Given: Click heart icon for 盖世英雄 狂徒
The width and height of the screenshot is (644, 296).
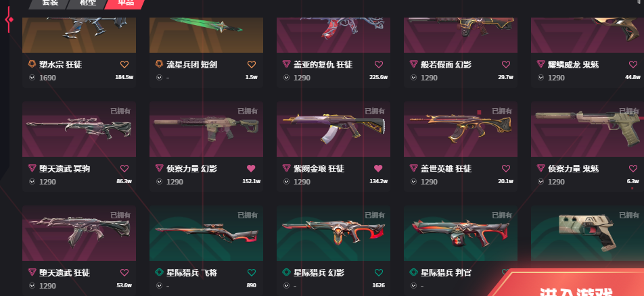Looking at the screenshot, I should coord(506,168).
